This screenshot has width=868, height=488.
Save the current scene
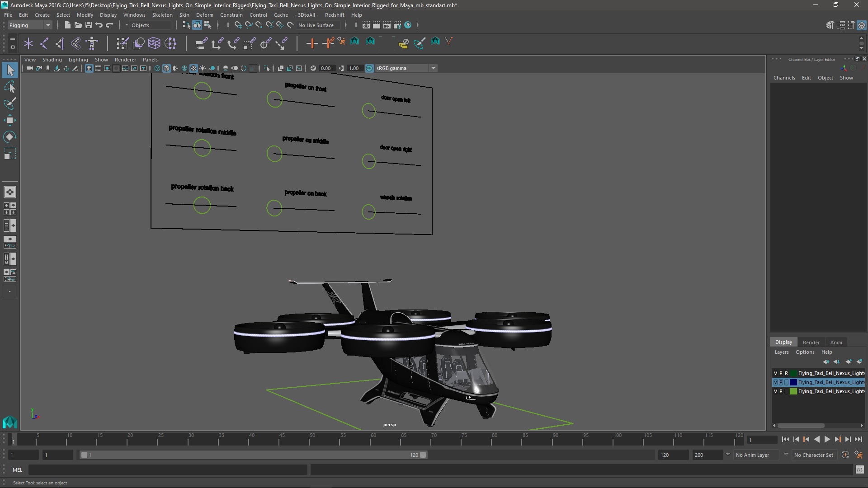tap(88, 25)
